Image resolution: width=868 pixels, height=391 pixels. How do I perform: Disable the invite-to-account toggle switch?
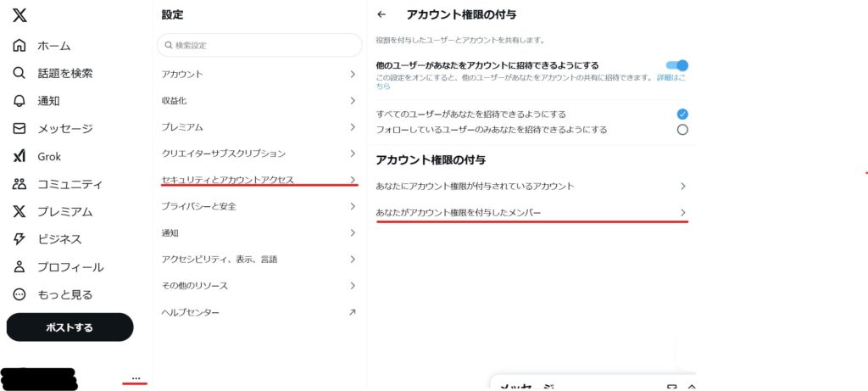676,65
